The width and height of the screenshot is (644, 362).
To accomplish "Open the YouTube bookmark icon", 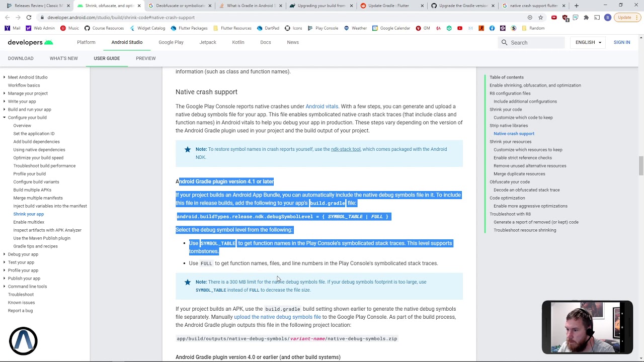I will click(460, 28).
